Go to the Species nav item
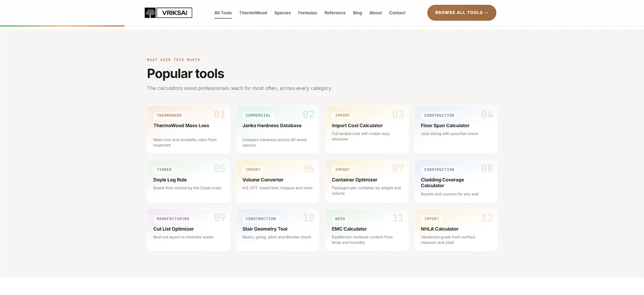 (x=283, y=13)
